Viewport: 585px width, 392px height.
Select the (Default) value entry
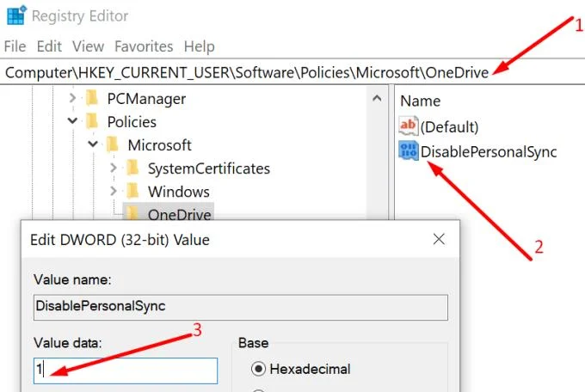(x=449, y=127)
